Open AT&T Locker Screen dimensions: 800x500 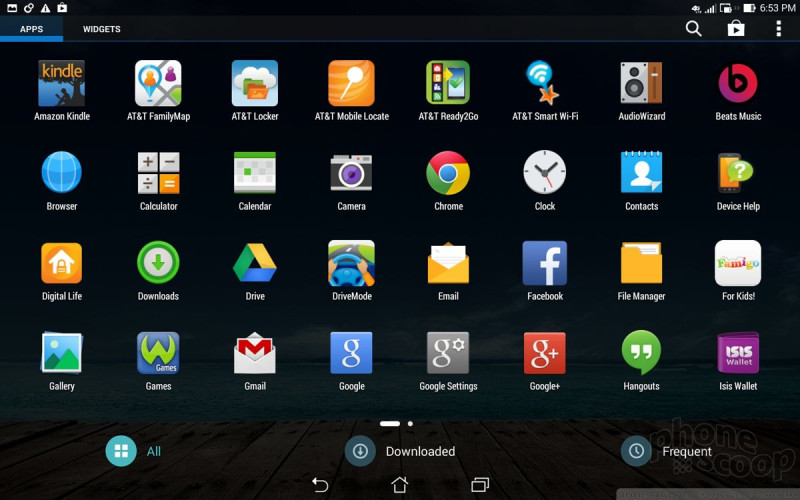click(255, 83)
